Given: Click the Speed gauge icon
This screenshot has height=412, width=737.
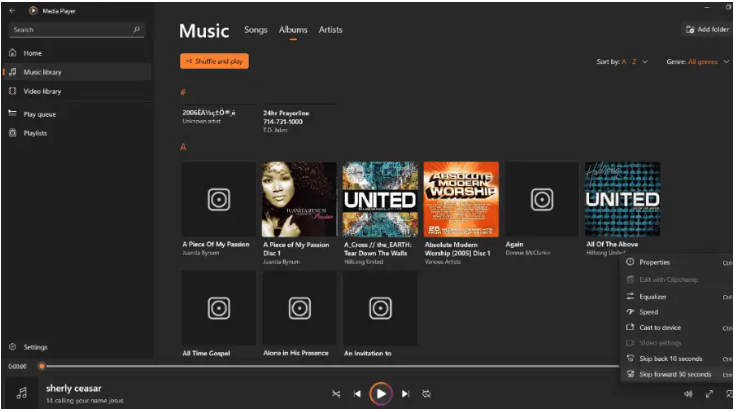Looking at the screenshot, I should [630, 311].
